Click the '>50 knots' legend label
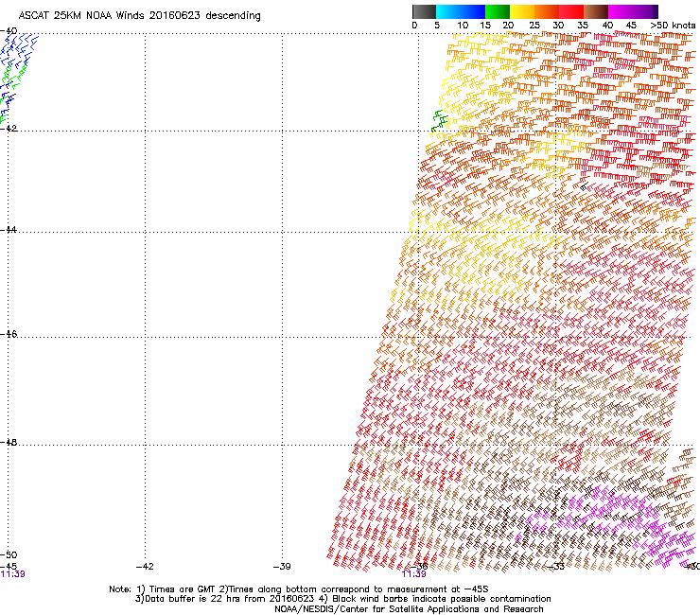The width and height of the screenshot is (700, 615). tap(673, 26)
